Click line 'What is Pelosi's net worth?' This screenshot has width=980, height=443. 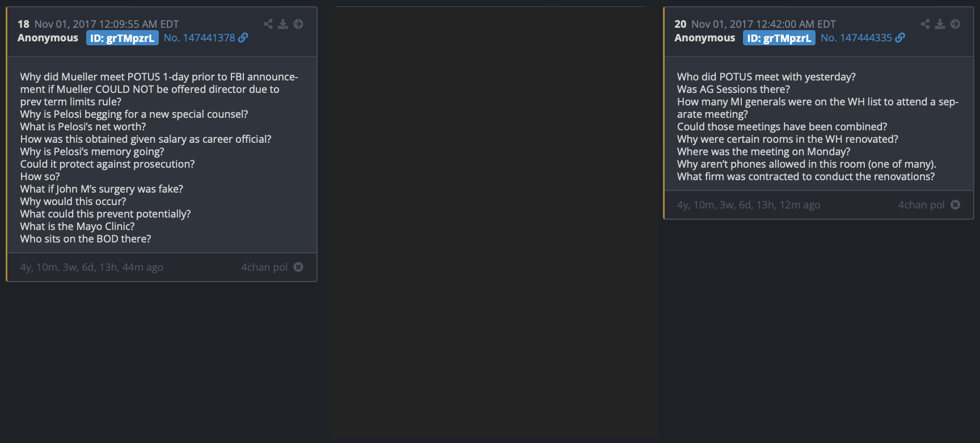click(83, 126)
